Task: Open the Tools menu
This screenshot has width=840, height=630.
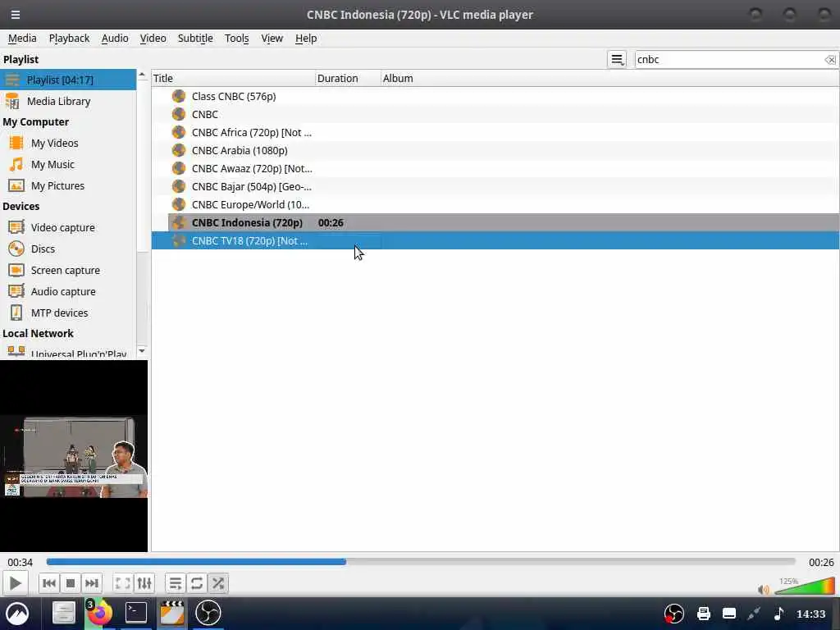Action: point(236,39)
